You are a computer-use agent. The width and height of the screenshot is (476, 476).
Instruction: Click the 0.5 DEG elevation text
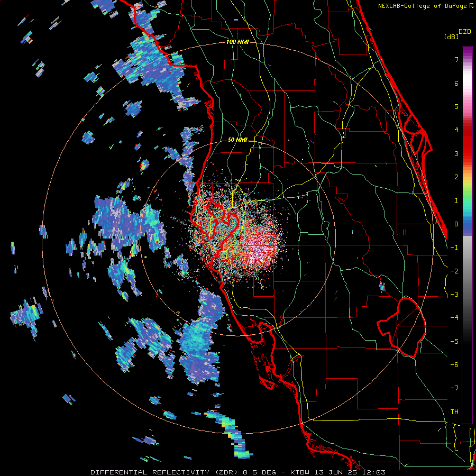tap(260, 472)
